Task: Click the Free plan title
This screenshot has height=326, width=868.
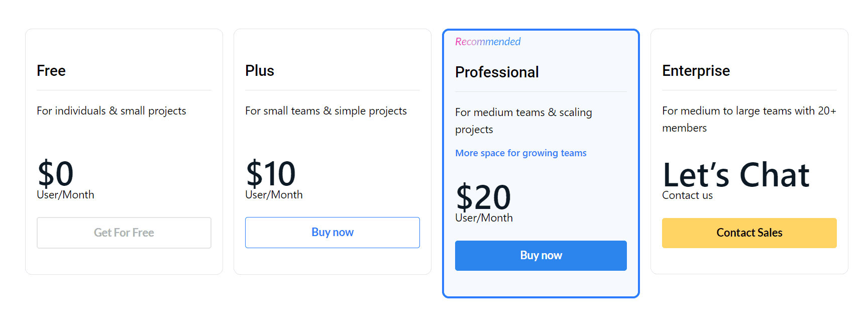Action: coord(51,71)
